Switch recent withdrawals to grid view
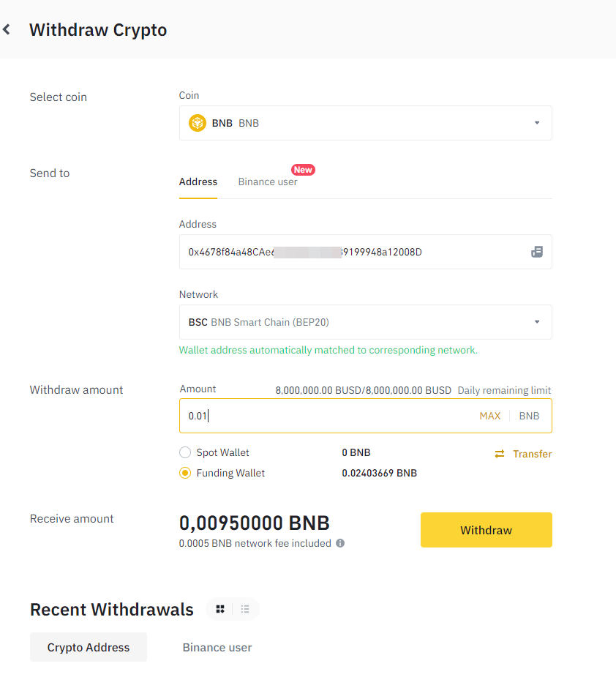 click(220, 609)
